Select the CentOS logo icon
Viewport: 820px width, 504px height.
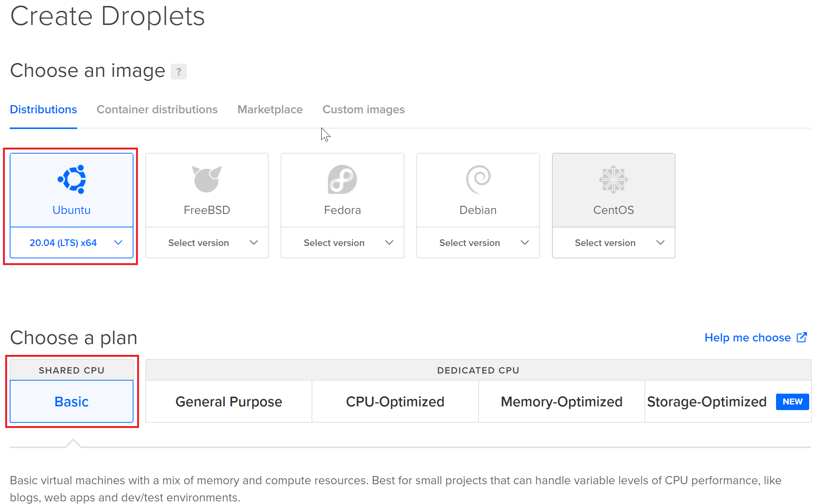pos(613,179)
